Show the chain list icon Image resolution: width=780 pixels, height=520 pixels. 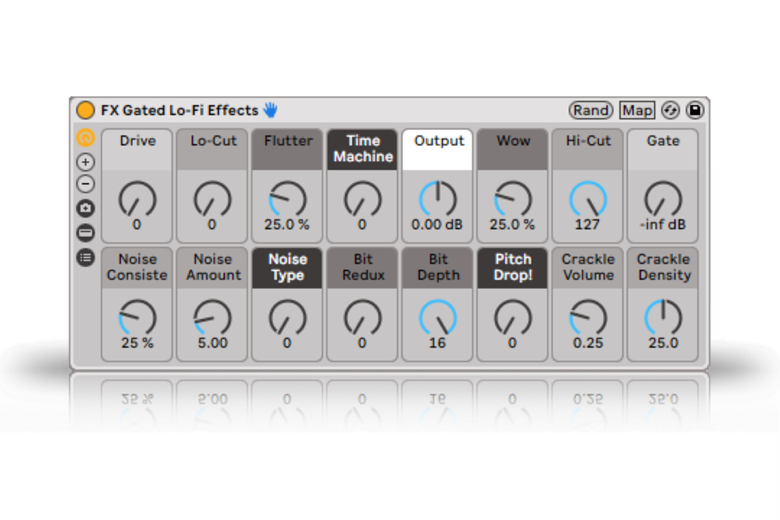click(86, 232)
